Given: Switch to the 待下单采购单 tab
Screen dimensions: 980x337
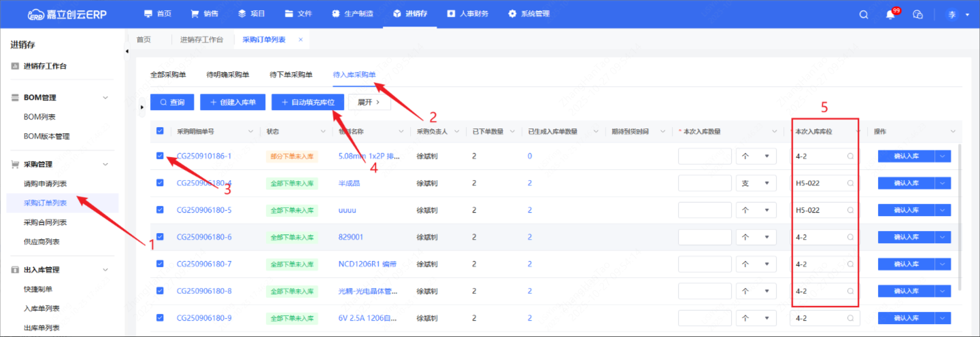Looking at the screenshot, I should pyautogui.click(x=291, y=75).
